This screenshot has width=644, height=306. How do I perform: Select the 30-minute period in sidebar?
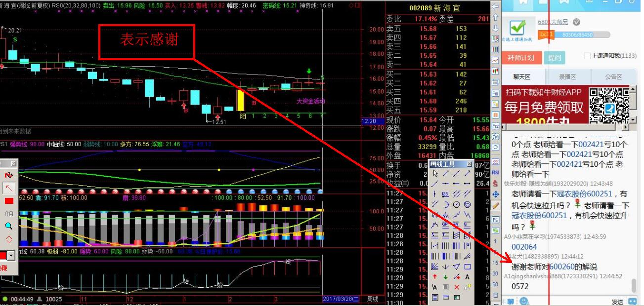(495, 273)
